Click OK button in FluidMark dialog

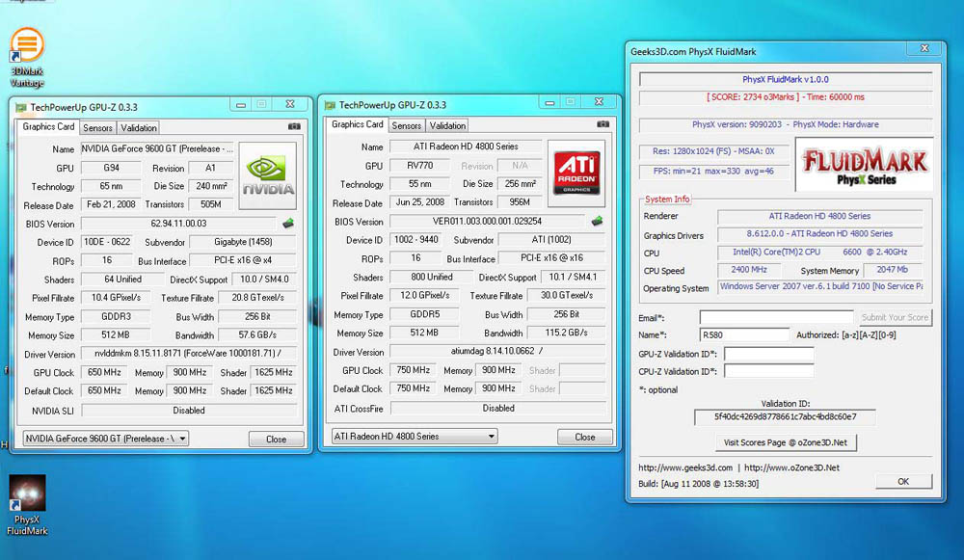click(x=902, y=481)
